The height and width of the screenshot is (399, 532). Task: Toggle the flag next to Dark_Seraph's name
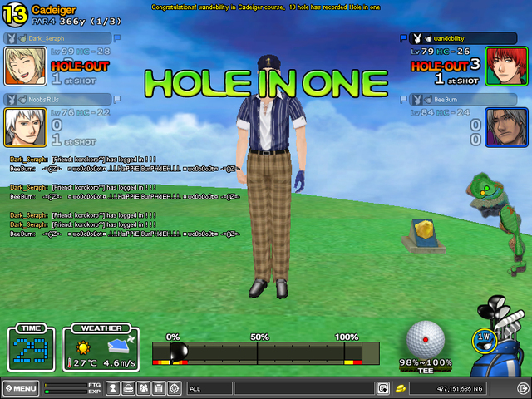click(117, 38)
